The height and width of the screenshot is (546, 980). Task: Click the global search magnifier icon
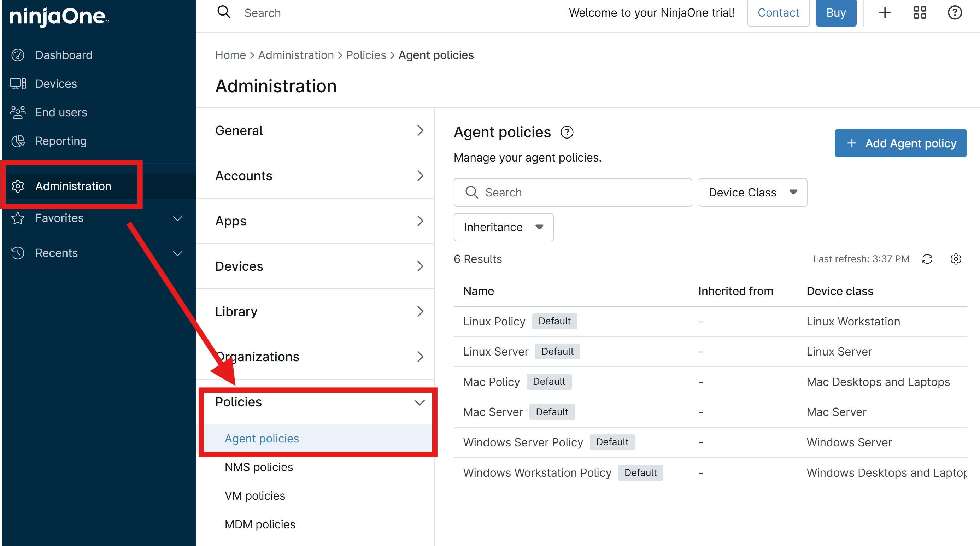pyautogui.click(x=224, y=12)
